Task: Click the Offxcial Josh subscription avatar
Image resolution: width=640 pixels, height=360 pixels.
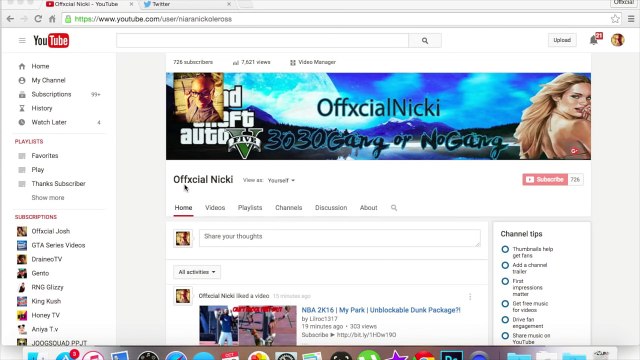Action: pos(22,231)
